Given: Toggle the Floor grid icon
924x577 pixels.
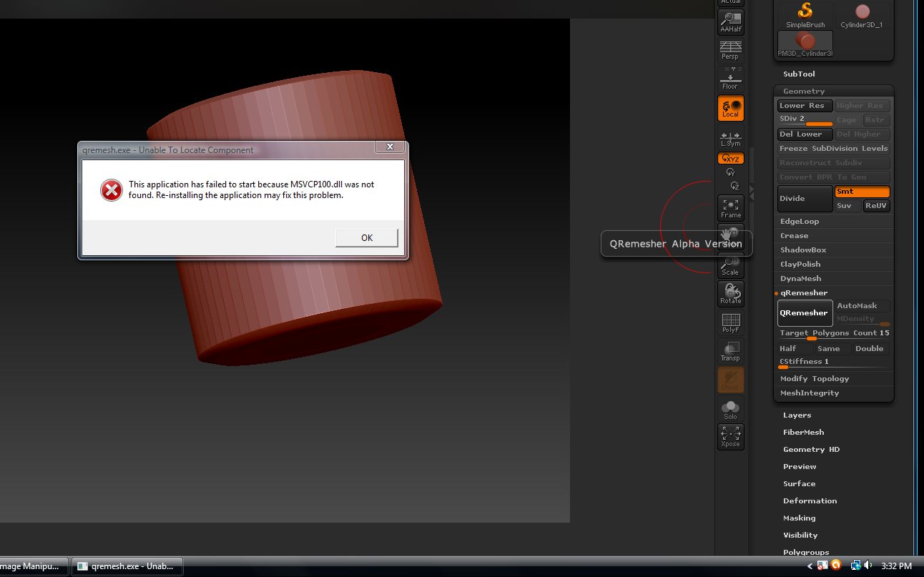Looking at the screenshot, I should [x=730, y=79].
